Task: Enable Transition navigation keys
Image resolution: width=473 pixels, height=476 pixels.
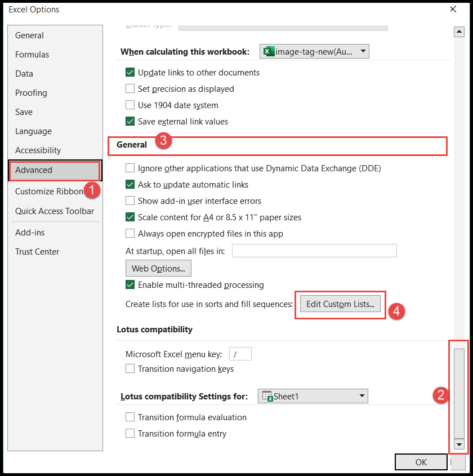Action: coord(130,367)
